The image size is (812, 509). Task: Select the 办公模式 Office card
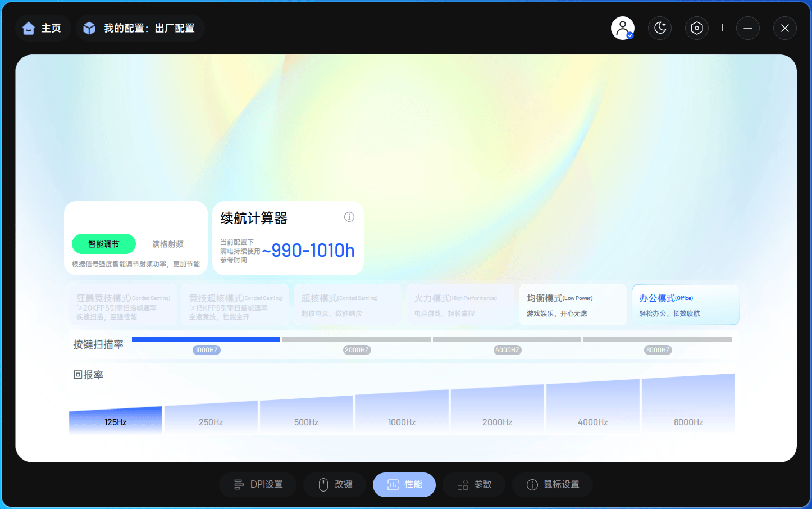point(685,305)
